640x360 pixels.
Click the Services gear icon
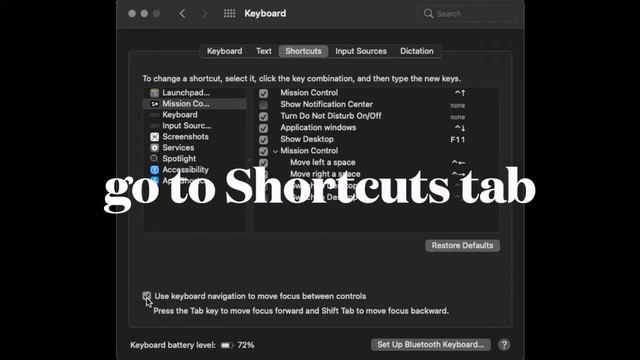click(x=154, y=148)
